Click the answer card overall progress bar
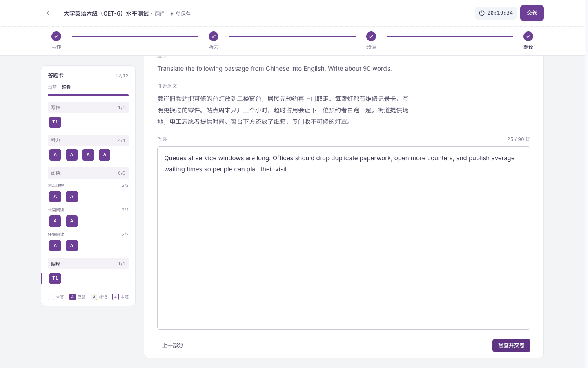Image resolution: width=588 pixels, height=368 pixels. (88, 95)
